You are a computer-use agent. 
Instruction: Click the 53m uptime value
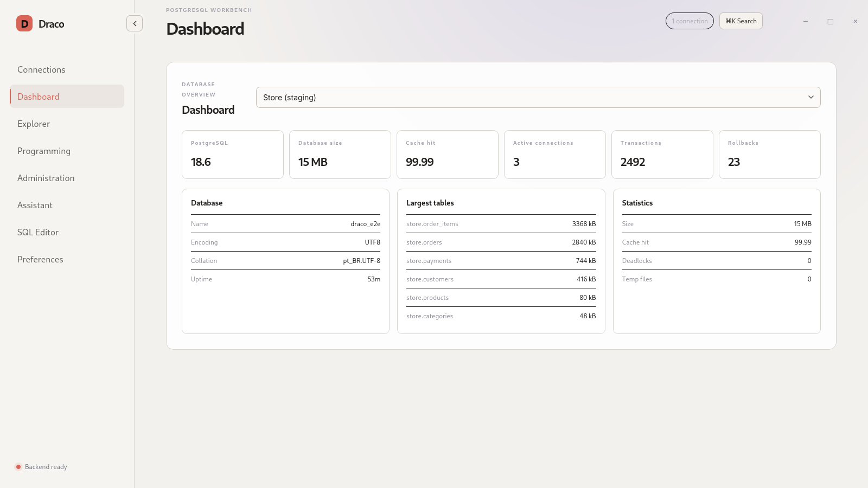pyautogui.click(x=374, y=279)
